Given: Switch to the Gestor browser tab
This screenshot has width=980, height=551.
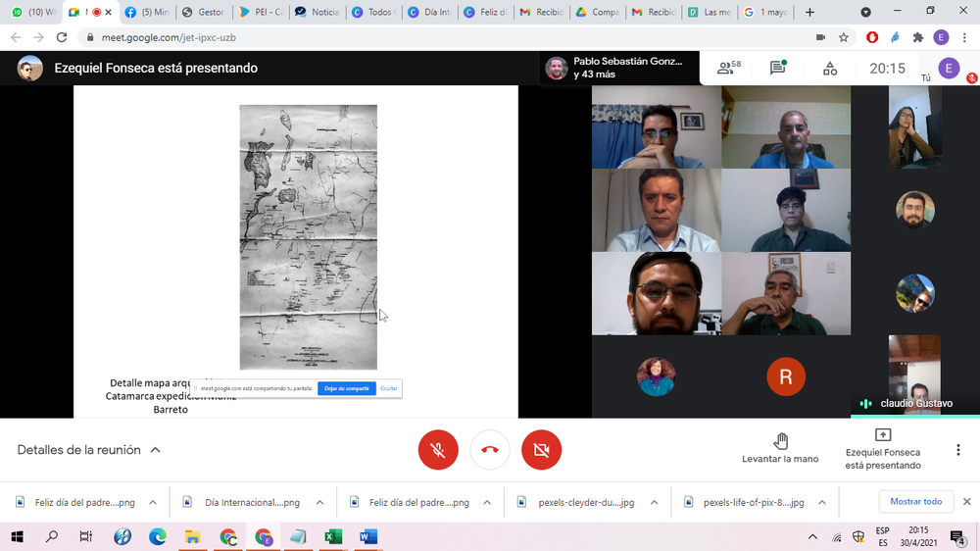Looking at the screenshot, I should (x=206, y=12).
